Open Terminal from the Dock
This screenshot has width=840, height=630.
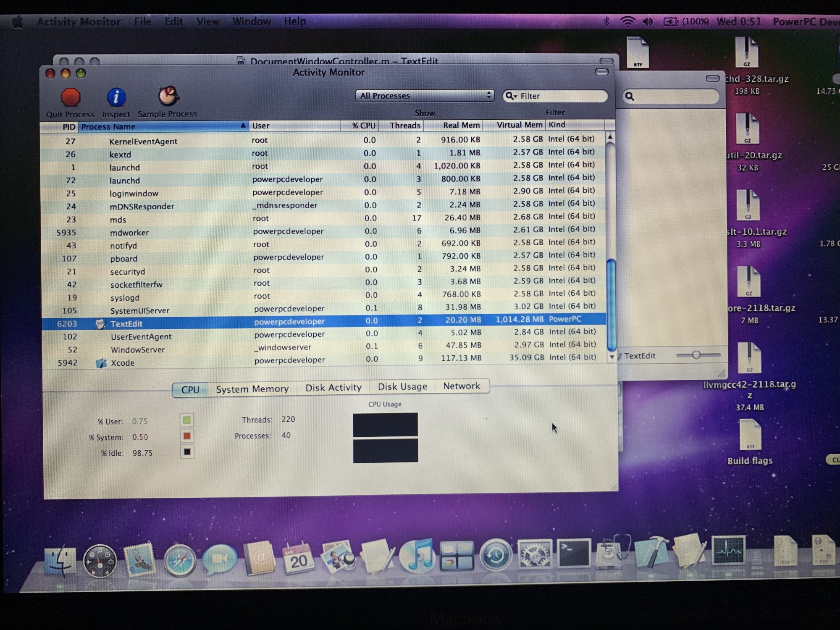(x=574, y=554)
